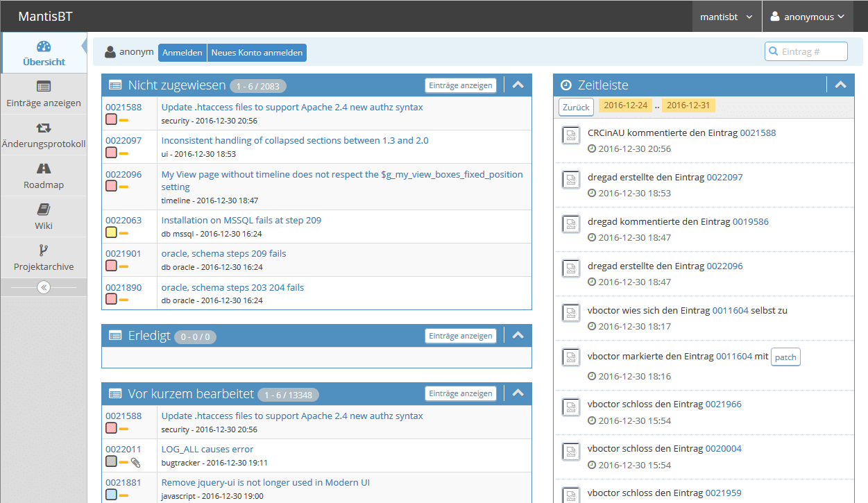The width and height of the screenshot is (868, 503).
Task: Click the pink status box of issue 0021588 in Nicht zugewiesen
Action: [x=111, y=120]
